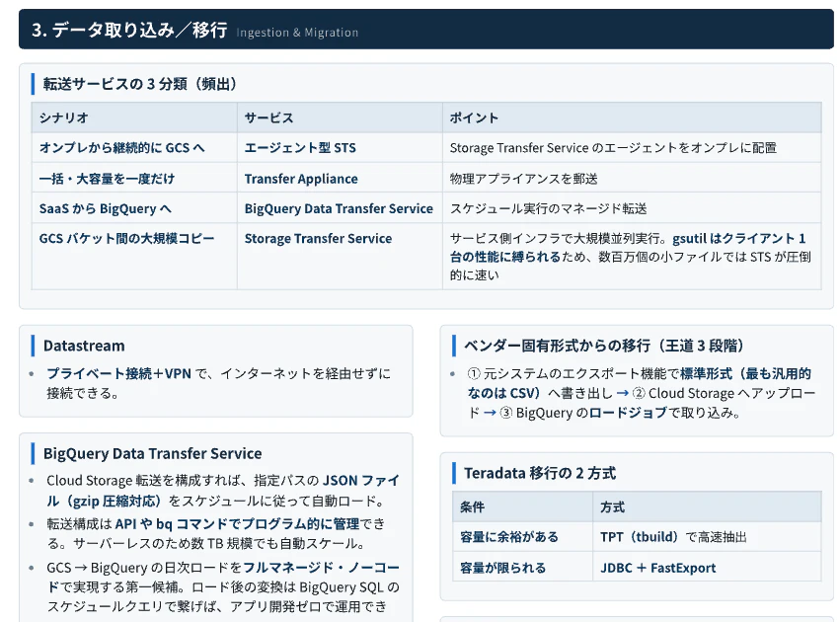
Task: Select the cell '一括・大容量を一度だけ'
Action: coord(134,179)
